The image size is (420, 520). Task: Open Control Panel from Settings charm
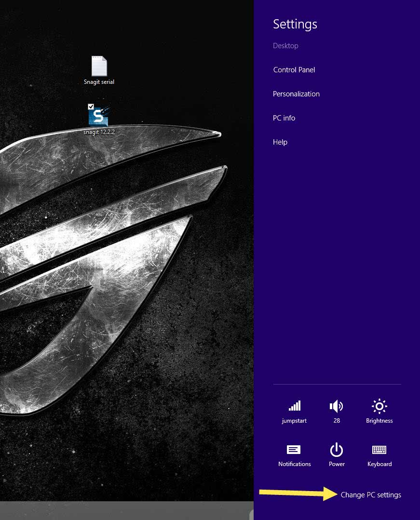[294, 70]
